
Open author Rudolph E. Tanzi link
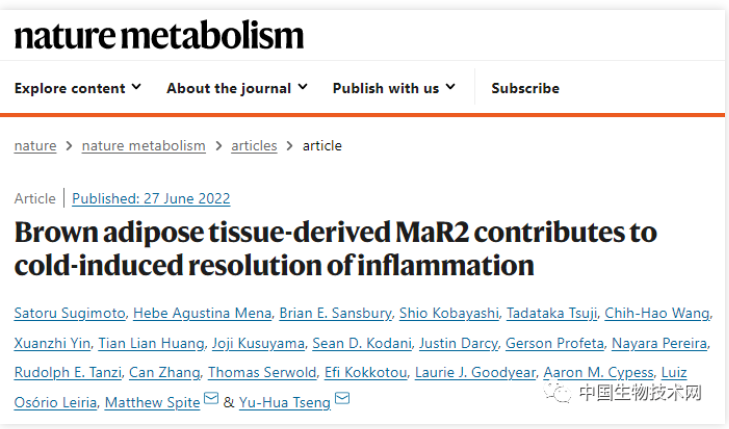tap(68, 372)
